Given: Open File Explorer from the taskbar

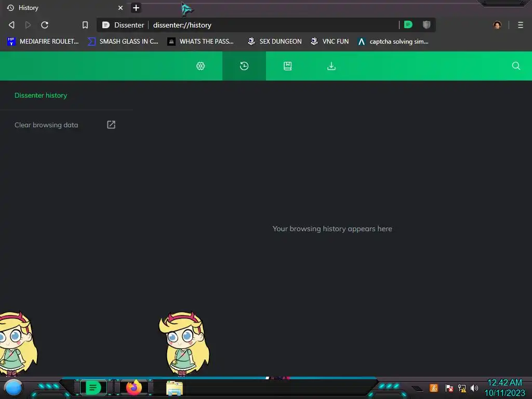Looking at the screenshot, I should 175,388.
